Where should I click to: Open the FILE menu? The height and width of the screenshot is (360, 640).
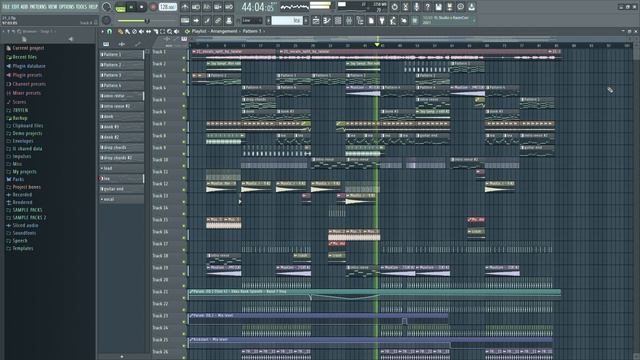coord(6,7)
